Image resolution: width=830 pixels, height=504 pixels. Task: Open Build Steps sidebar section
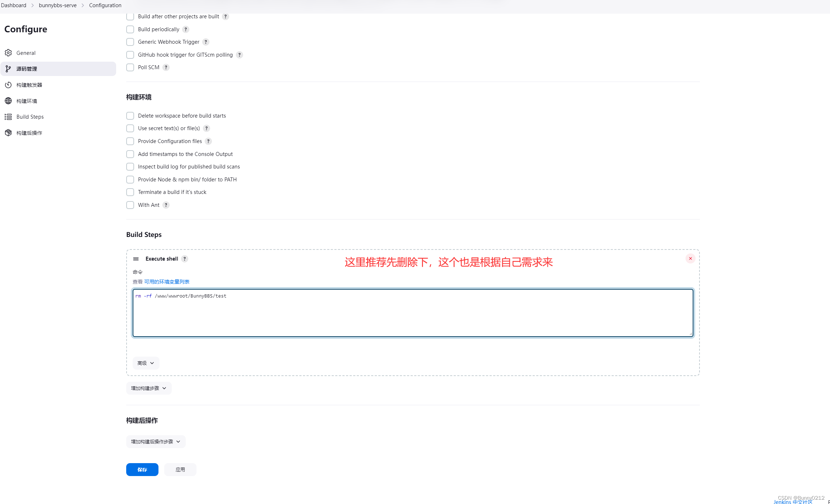(x=58, y=117)
